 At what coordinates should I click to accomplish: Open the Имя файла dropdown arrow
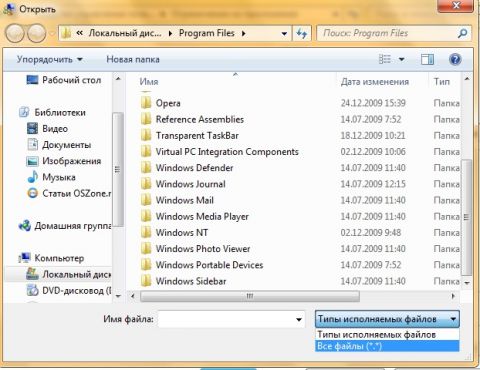299,320
